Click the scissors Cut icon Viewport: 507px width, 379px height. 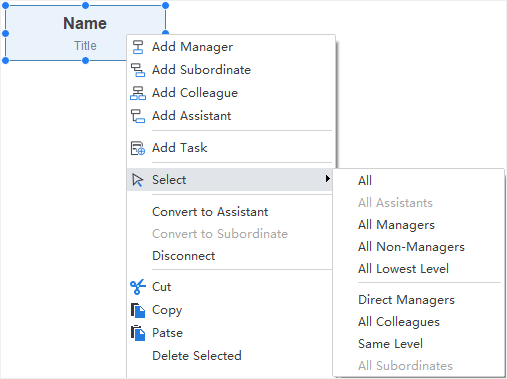[138, 287]
